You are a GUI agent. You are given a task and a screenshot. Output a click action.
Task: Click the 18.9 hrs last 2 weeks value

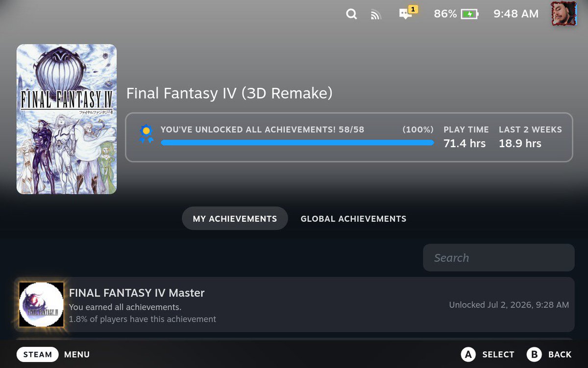coord(520,143)
